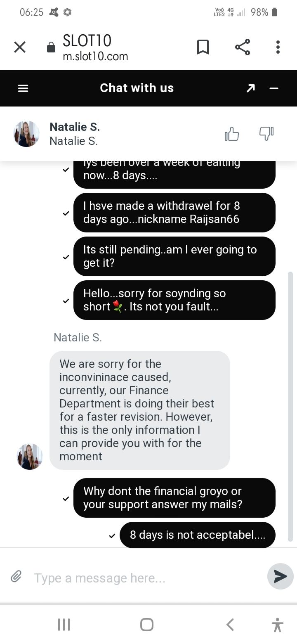This screenshot has height=644, width=297.
Task: Close the browser tab with X
Action: (20, 47)
